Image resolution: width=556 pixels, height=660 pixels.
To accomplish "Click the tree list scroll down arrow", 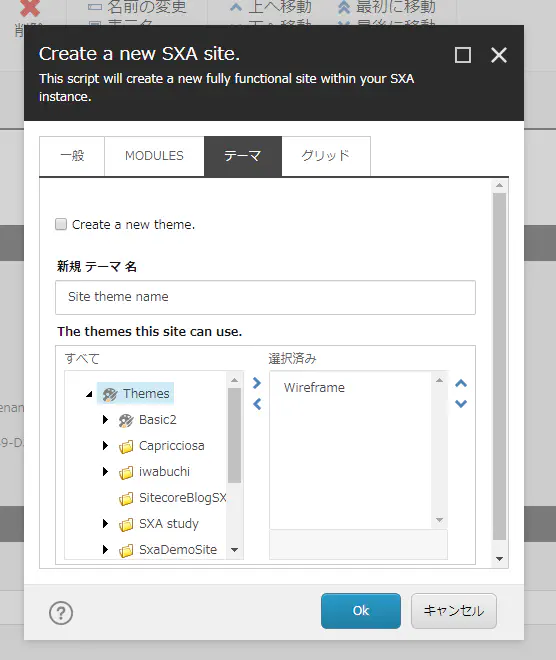I will point(234,550).
